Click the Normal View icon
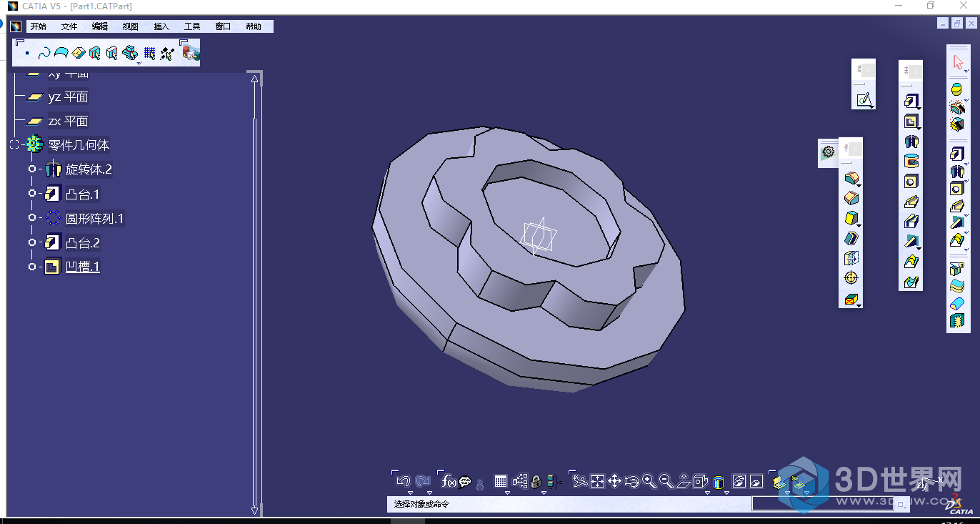 tap(684, 481)
